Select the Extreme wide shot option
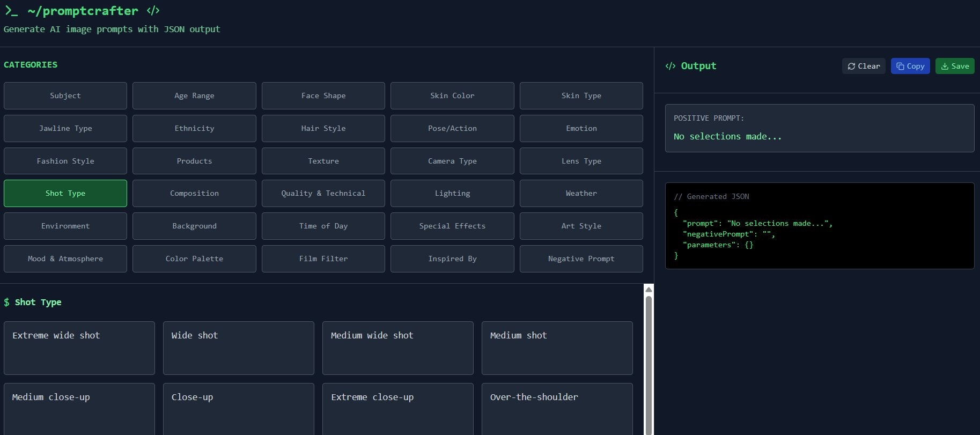Image resolution: width=980 pixels, height=435 pixels. click(x=79, y=348)
